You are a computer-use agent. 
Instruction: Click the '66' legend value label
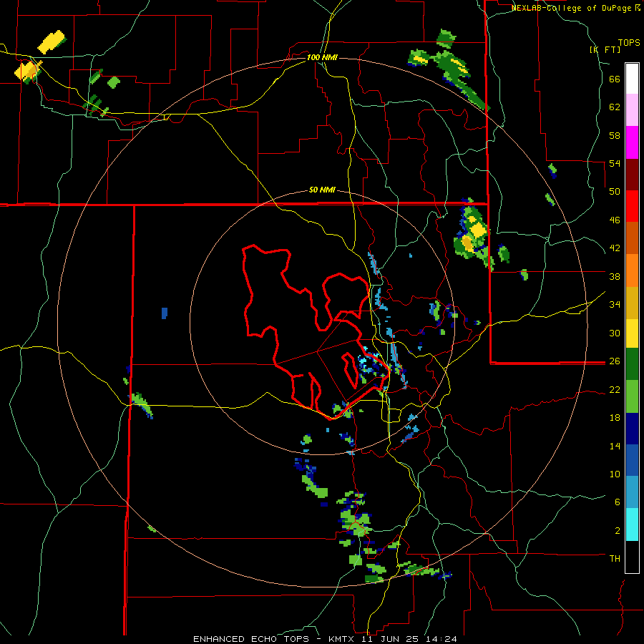tap(615, 79)
